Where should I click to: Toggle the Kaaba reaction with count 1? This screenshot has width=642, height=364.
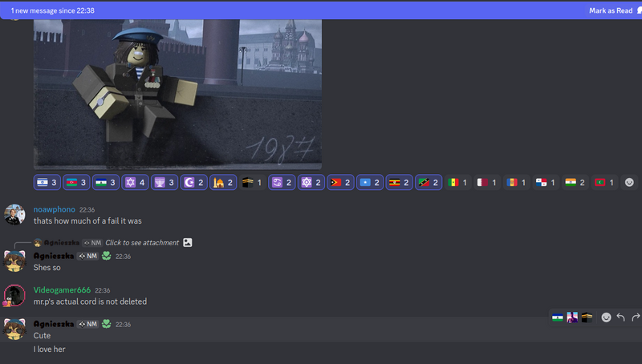(252, 183)
